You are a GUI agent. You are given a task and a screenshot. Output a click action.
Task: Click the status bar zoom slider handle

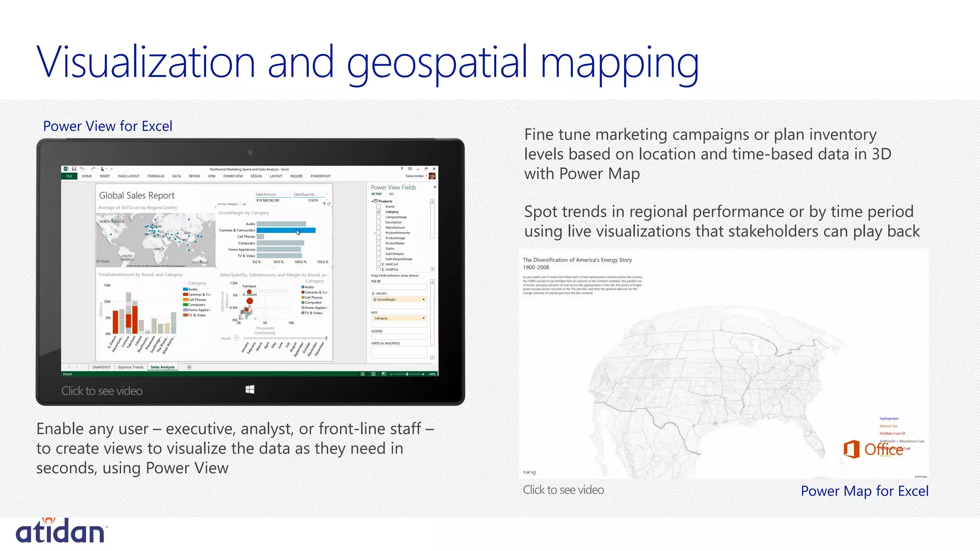pyautogui.click(x=407, y=374)
